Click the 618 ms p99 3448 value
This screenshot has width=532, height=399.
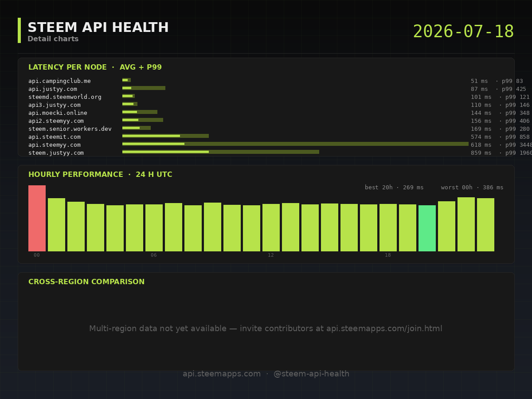coord(501,145)
